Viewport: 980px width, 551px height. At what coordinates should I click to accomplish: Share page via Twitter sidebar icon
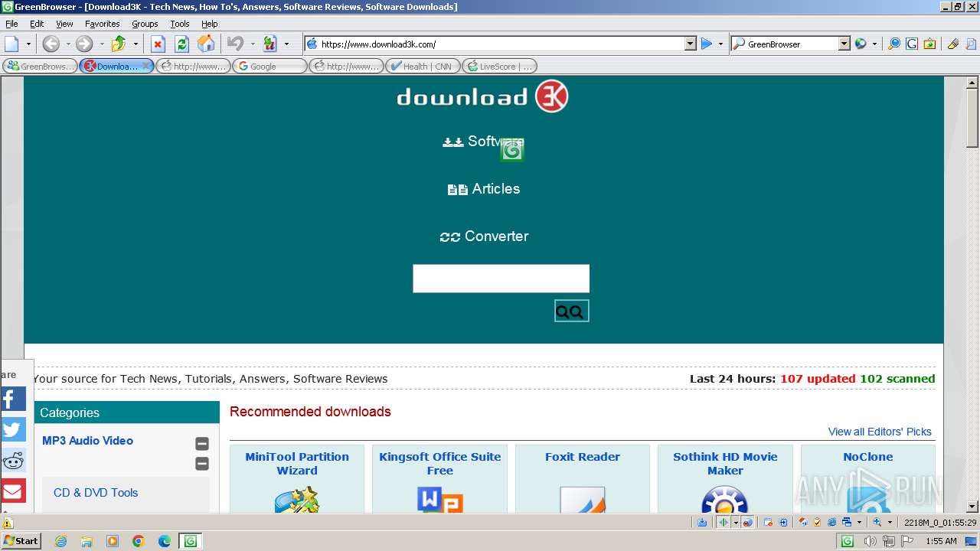point(13,429)
